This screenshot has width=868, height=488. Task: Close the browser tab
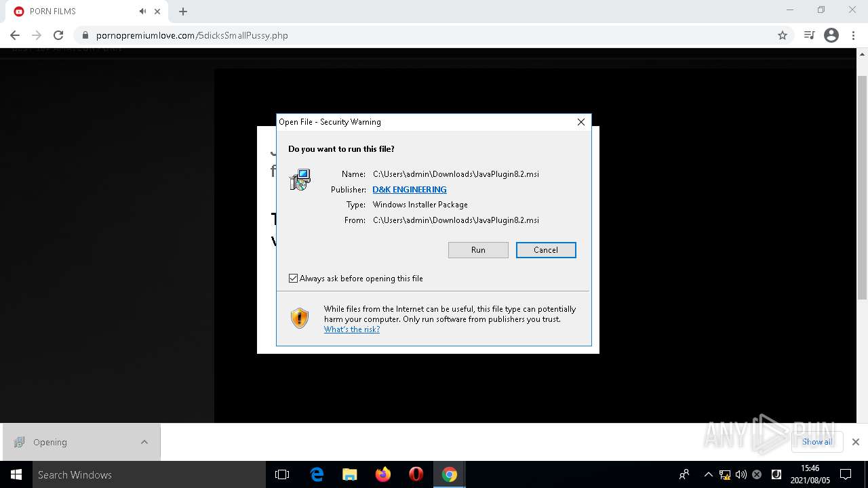tap(157, 12)
